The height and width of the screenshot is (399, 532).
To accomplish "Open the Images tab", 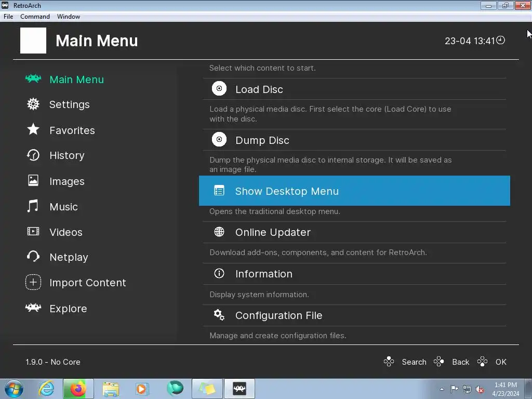I will 67,181.
